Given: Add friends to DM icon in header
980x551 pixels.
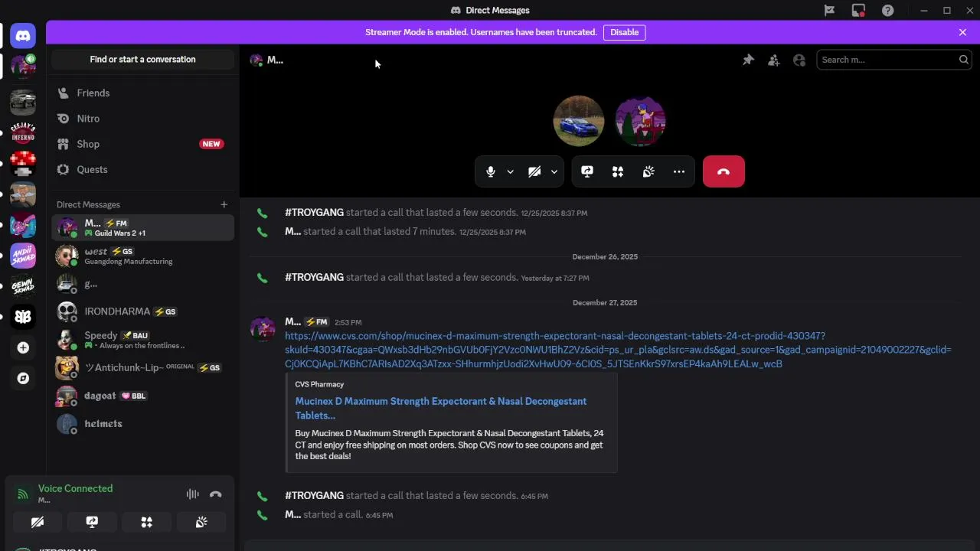Looking at the screenshot, I should [774, 60].
